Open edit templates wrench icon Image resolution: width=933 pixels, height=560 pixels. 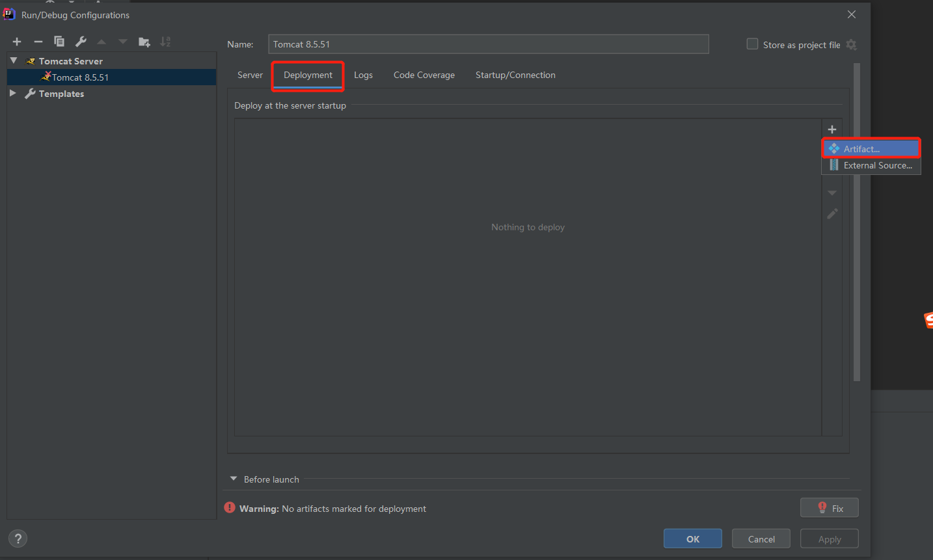(81, 42)
